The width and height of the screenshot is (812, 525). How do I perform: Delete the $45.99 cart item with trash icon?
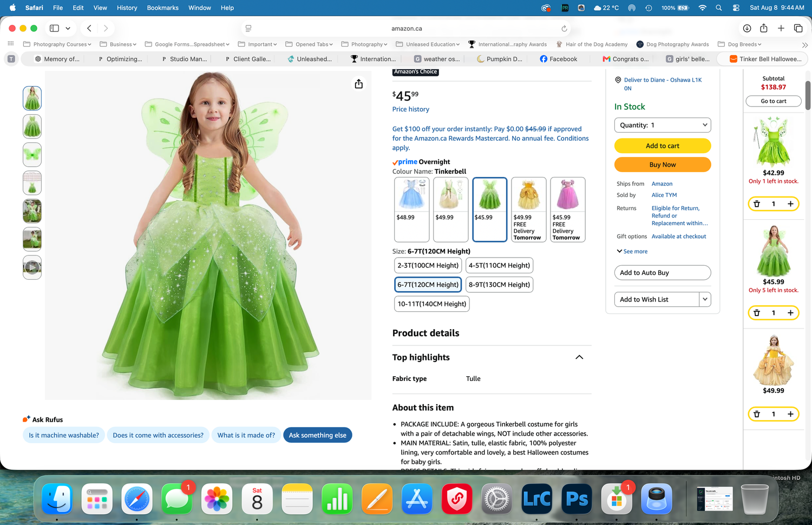757,313
